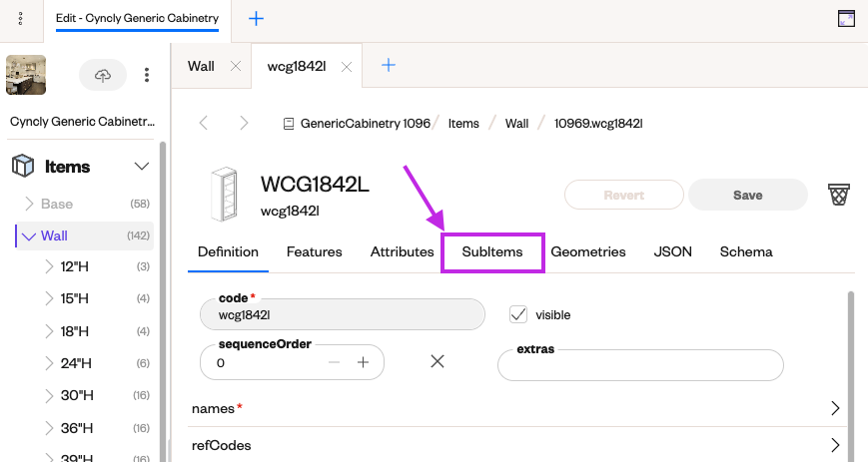Open the Geometries tab

tap(588, 252)
